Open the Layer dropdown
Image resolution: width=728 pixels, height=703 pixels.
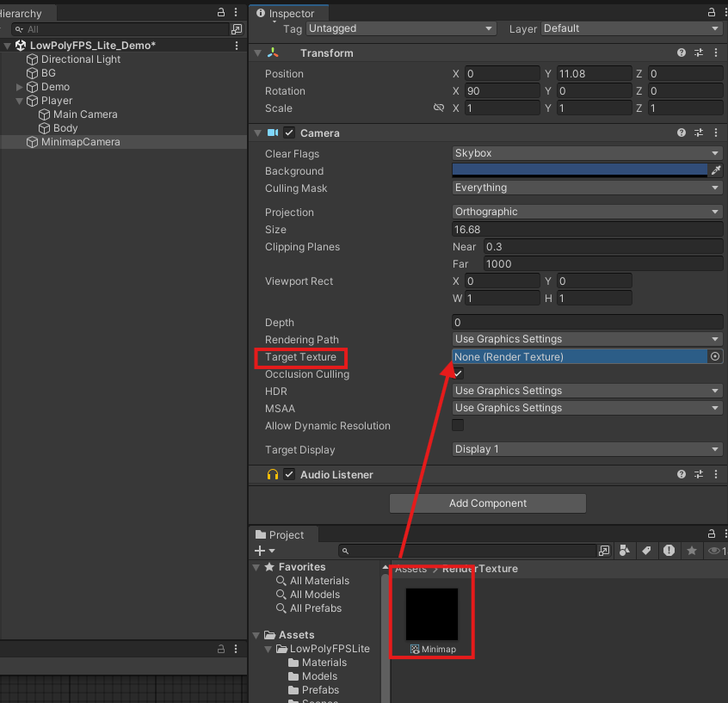coord(632,28)
